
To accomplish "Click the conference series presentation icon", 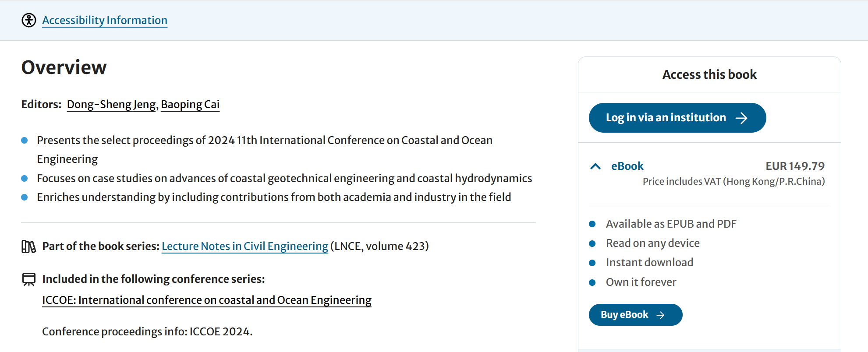I will 29,279.
